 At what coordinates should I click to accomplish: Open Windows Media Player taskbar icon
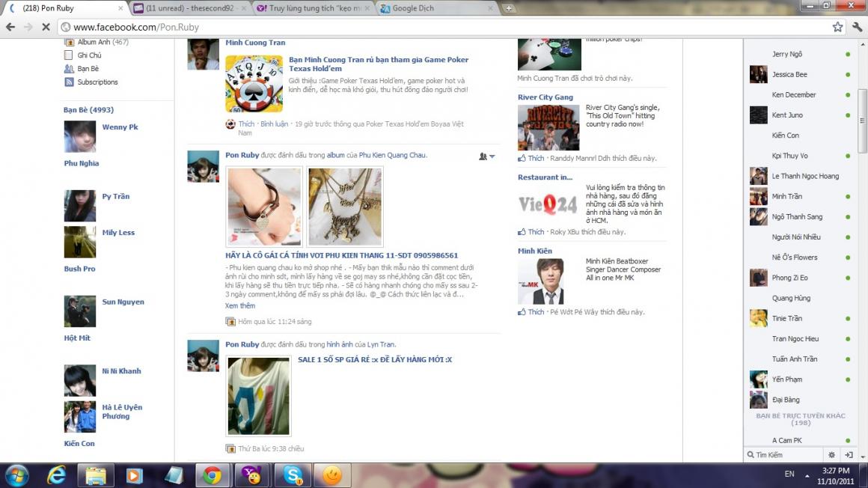click(135, 475)
